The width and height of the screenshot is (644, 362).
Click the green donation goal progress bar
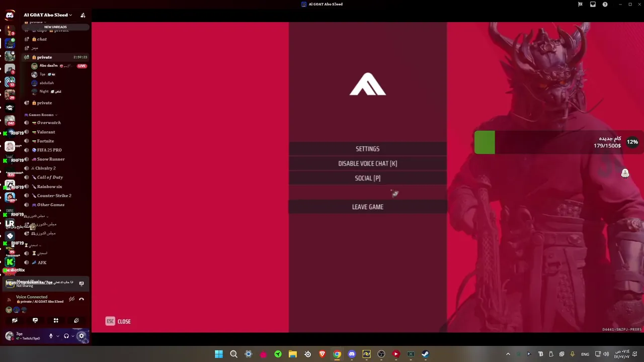[485, 142]
